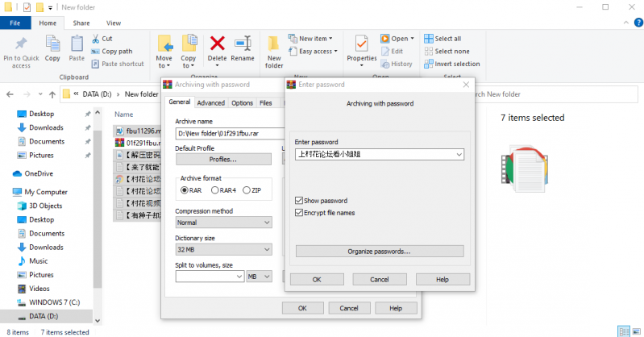644x337 pixels.
Task: Switch to the Advanced tab
Action: click(211, 103)
